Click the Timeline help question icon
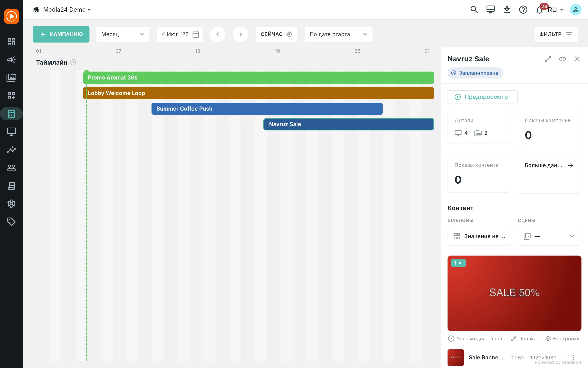 (x=73, y=63)
